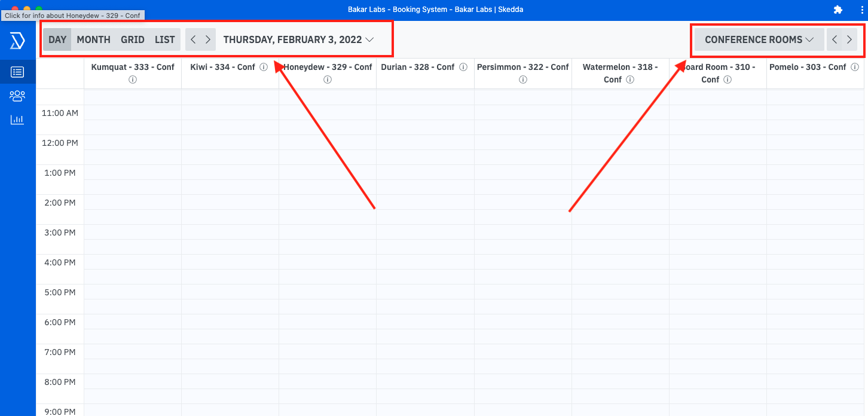This screenshot has height=416, width=868.
Task: Click the Watermelon - 318 - Conf header
Action: tap(621, 73)
